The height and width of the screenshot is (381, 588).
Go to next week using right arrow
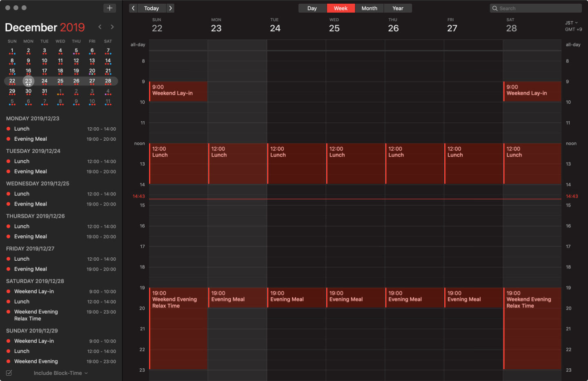point(171,8)
